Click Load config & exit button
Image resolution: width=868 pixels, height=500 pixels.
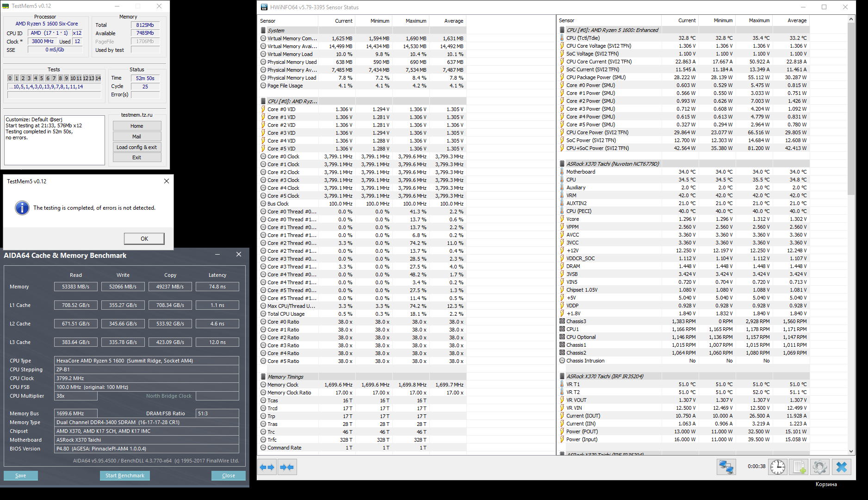tap(137, 147)
